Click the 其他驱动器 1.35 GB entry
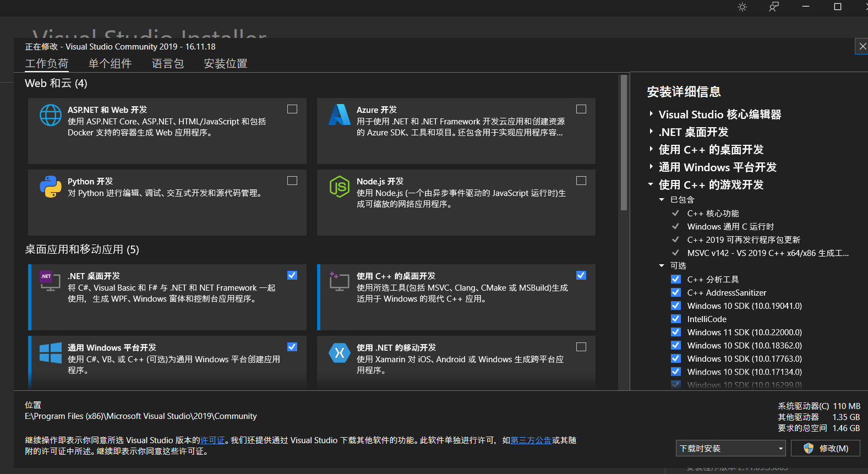The width and height of the screenshot is (868, 474). (818, 417)
